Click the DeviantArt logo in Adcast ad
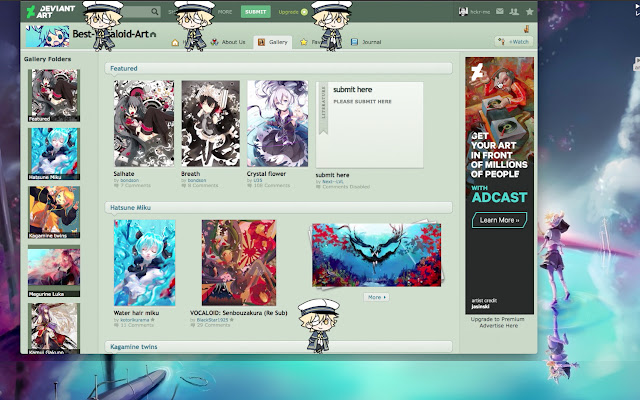Image resolution: width=640 pixels, height=400 pixels. tap(477, 71)
